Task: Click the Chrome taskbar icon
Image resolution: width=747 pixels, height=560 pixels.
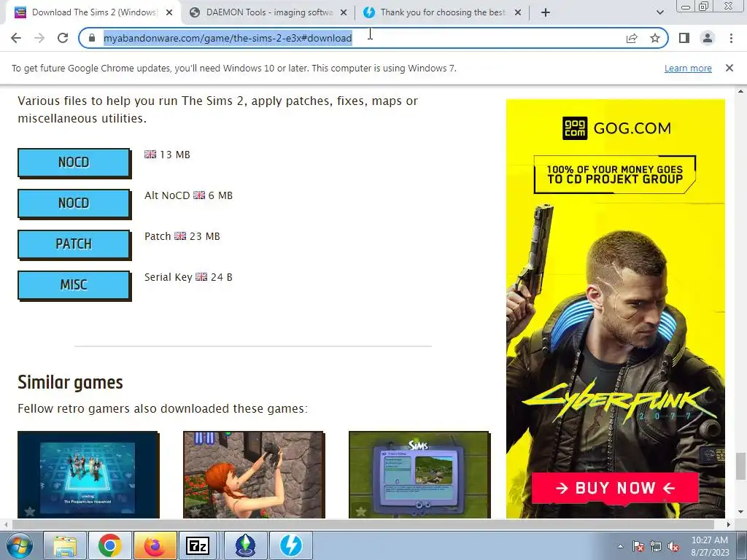Action: [x=109, y=545]
